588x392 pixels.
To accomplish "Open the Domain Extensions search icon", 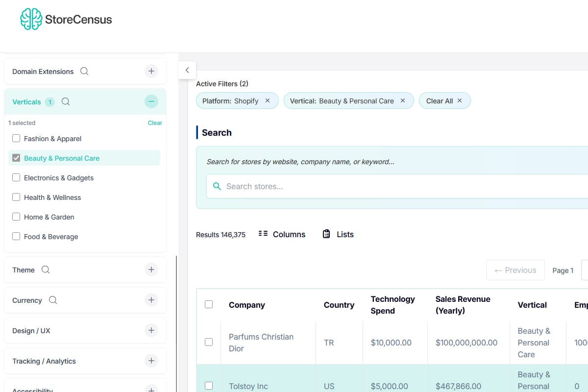I will coord(84,72).
